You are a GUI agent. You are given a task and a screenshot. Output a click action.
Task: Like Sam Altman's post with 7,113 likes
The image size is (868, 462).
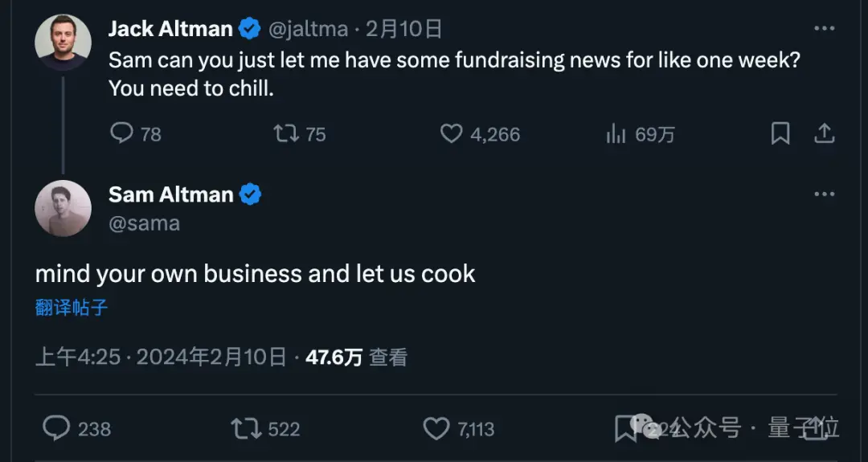coord(436,428)
